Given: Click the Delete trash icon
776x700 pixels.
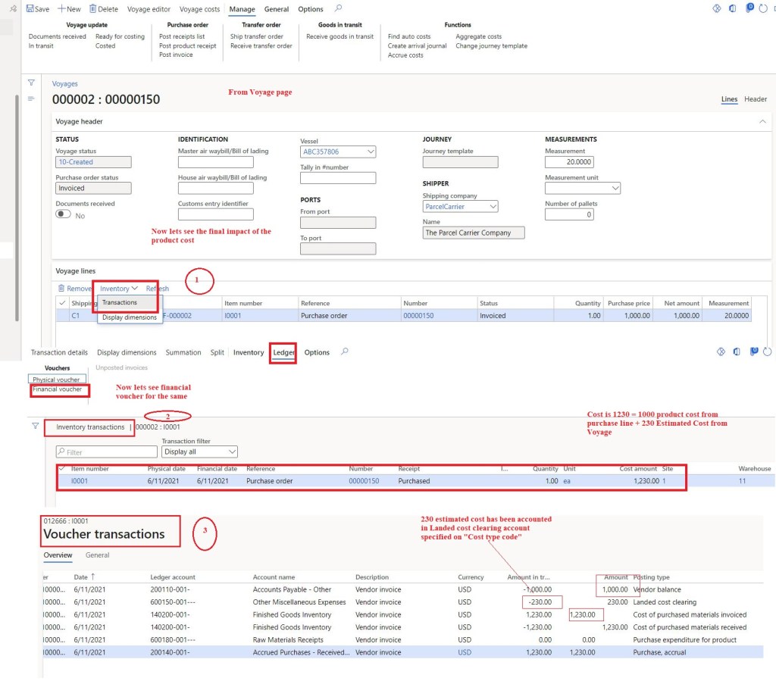Looking at the screenshot, I should [93, 9].
